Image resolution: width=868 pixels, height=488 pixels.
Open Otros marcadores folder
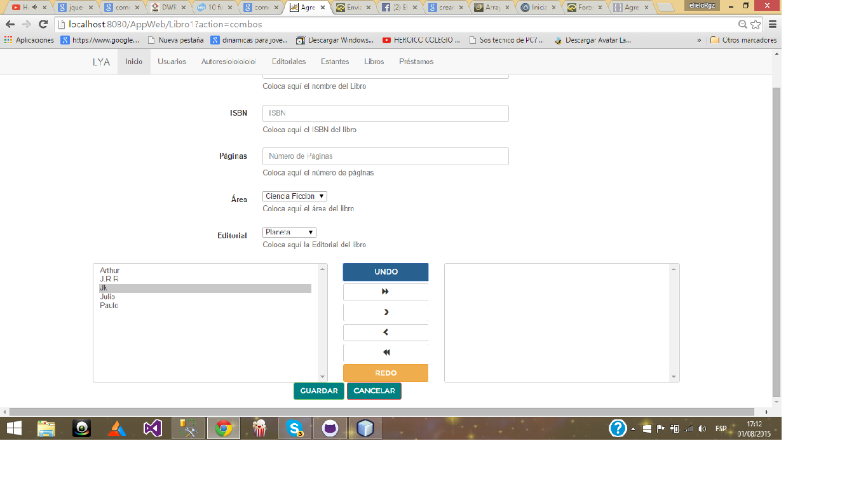click(x=743, y=40)
